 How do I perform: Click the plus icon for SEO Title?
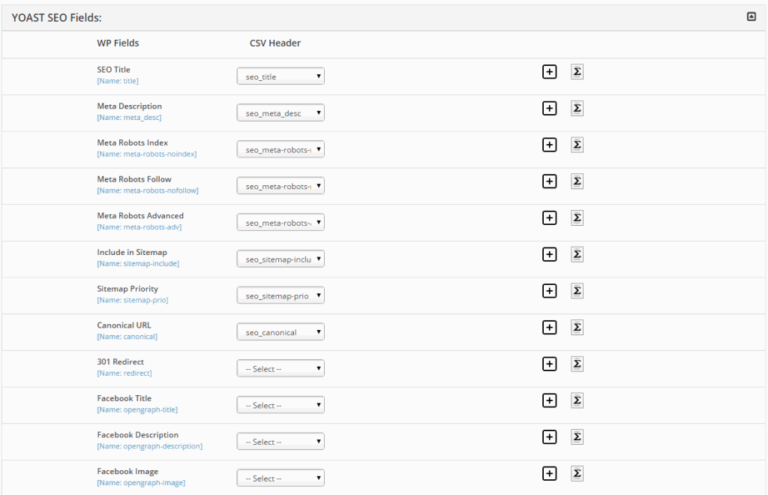coord(550,71)
